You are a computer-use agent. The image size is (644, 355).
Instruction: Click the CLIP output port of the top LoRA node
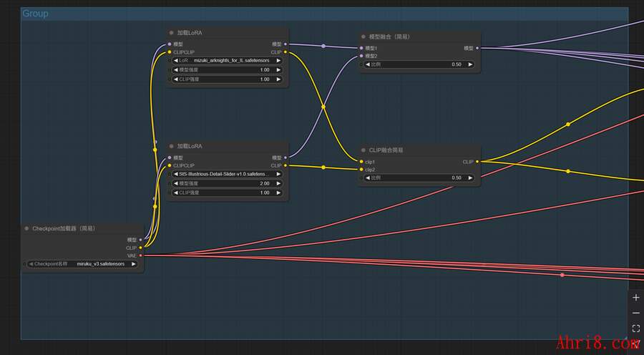(286, 52)
